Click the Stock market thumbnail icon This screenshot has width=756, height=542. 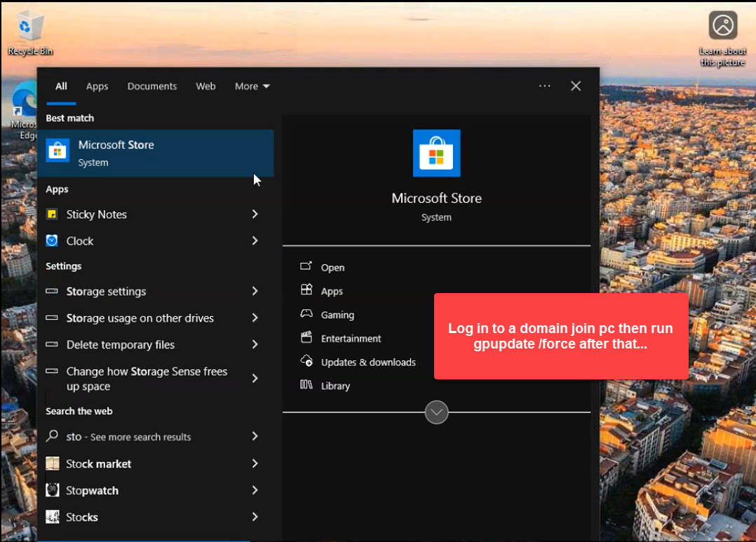point(53,463)
